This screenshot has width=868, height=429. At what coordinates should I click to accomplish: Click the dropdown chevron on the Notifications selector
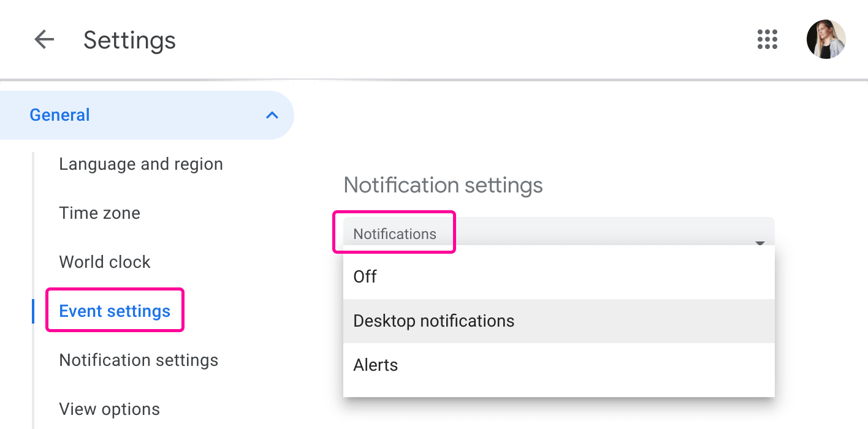[760, 243]
